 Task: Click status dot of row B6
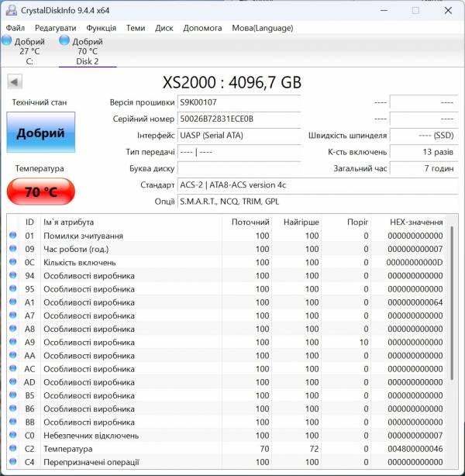coord(12,409)
